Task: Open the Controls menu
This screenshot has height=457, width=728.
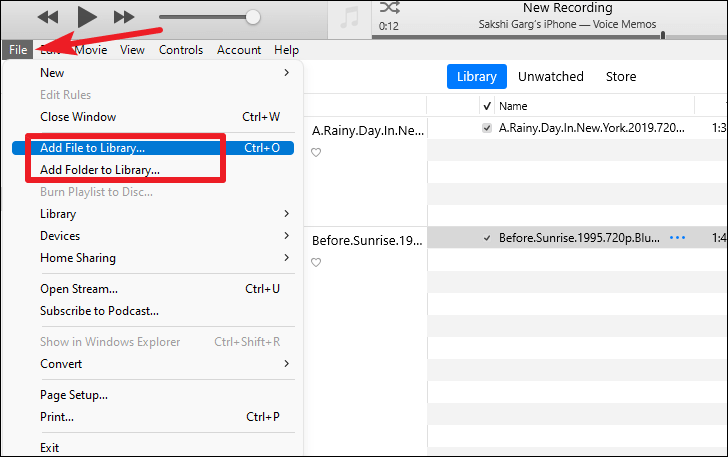Action: pyautogui.click(x=181, y=50)
